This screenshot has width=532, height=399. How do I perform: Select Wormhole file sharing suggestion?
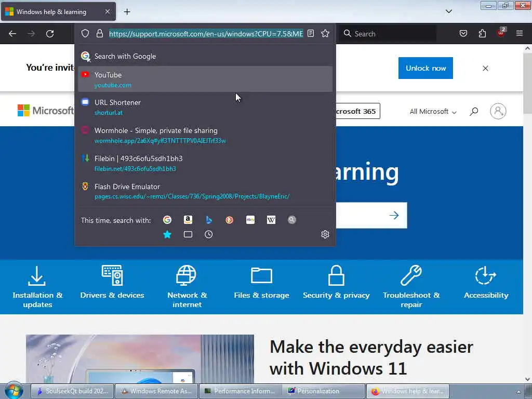point(205,136)
